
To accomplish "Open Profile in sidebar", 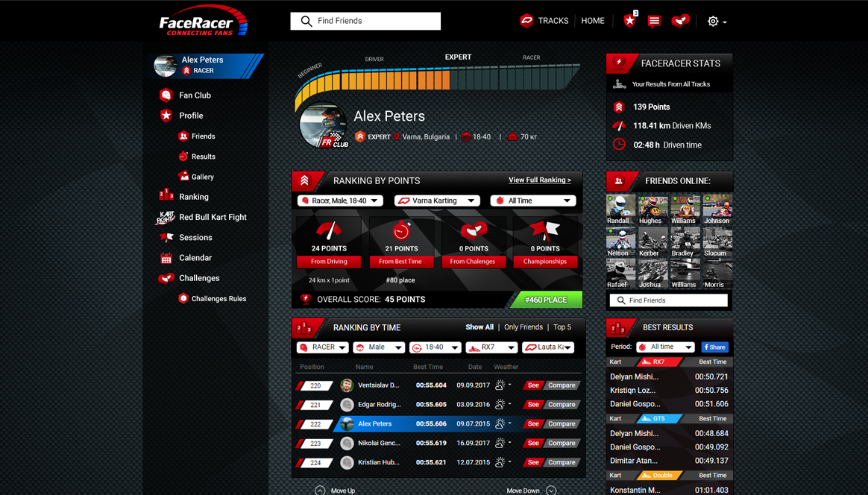I will [x=191, y=116].
